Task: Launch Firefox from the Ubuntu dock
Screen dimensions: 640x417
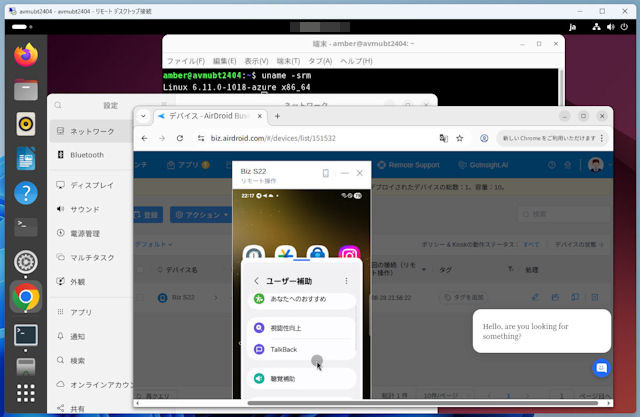Action: click(x=26, y=55)
